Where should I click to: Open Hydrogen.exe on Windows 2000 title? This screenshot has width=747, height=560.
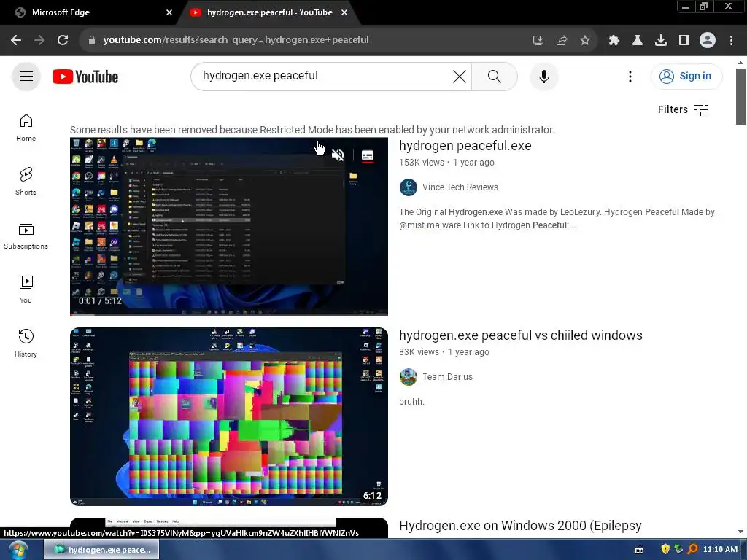520,526
